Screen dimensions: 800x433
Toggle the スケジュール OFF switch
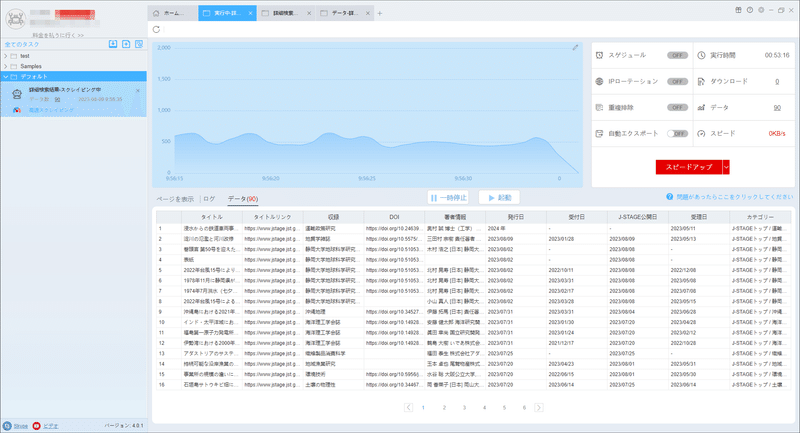click(x=678, y=55)
